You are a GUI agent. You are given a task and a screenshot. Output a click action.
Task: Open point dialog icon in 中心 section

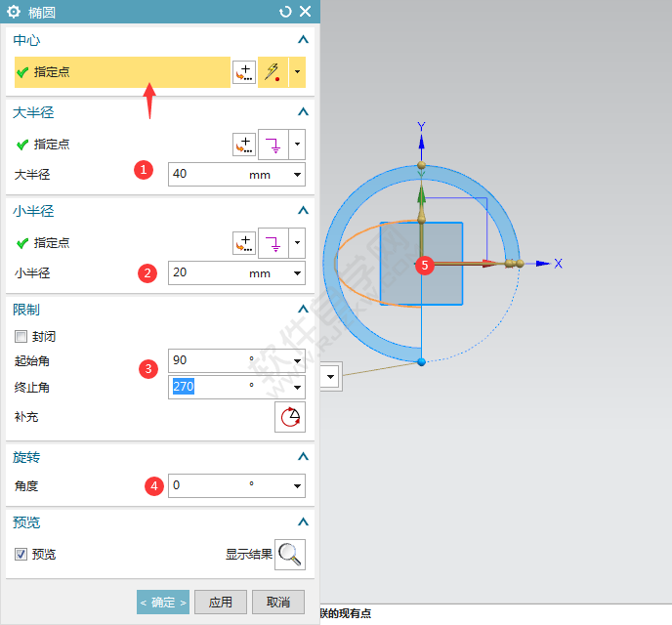(x=244, y=72)
